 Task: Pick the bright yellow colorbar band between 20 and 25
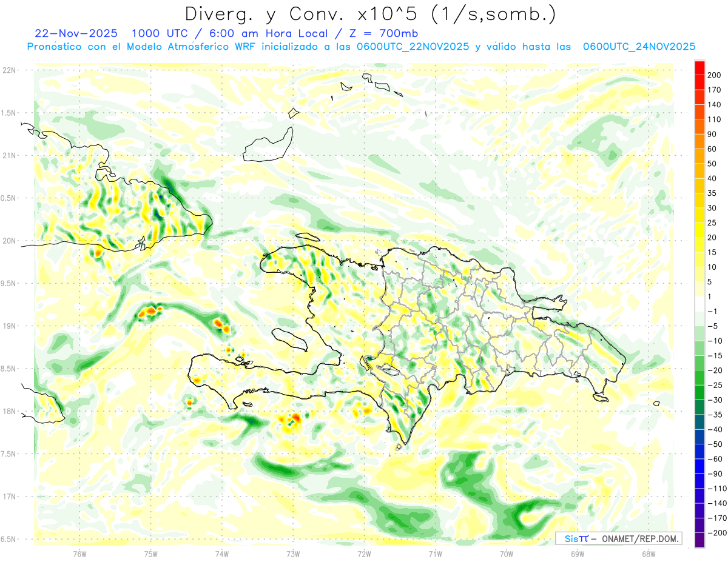pyautogui.click(x=699, y=230)
